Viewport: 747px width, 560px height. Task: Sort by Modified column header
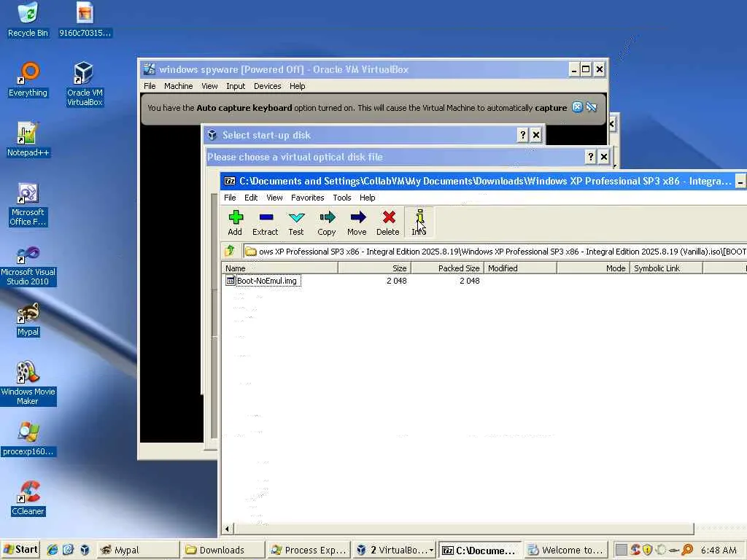pos(520,268)
